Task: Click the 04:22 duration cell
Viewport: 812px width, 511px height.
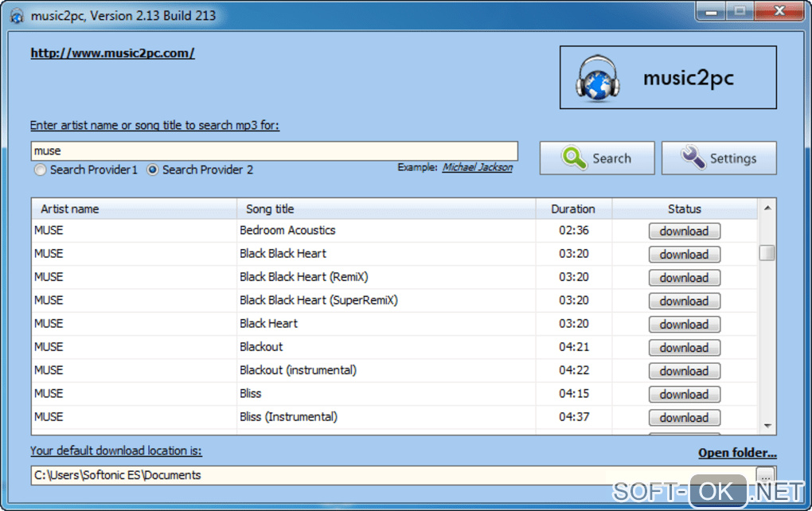Action: (574, 370)
